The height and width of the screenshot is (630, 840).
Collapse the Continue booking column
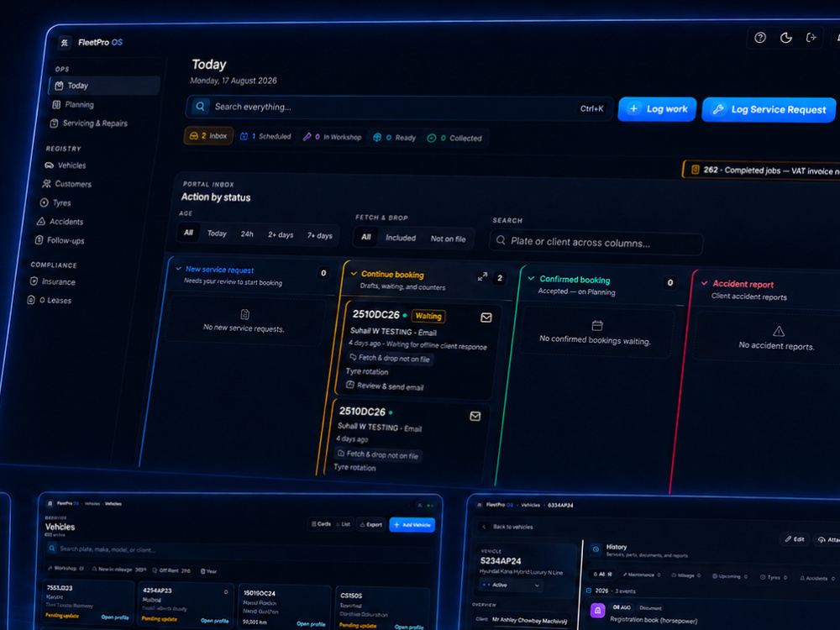click(x=354, y=273)
